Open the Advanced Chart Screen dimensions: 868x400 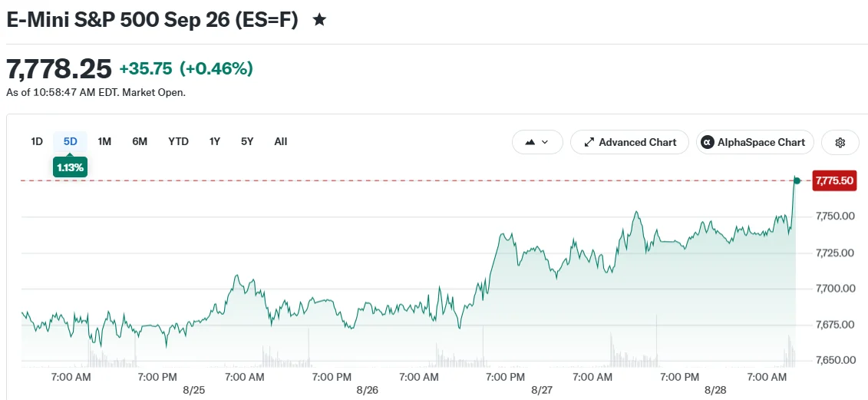629,142
